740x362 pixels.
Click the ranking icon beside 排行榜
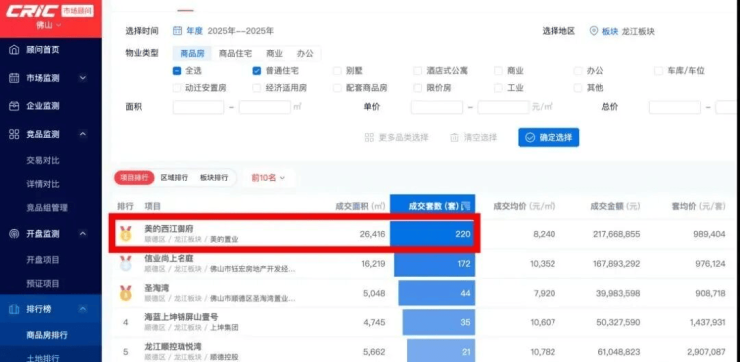pyautogui.click(x=14, y=310)
